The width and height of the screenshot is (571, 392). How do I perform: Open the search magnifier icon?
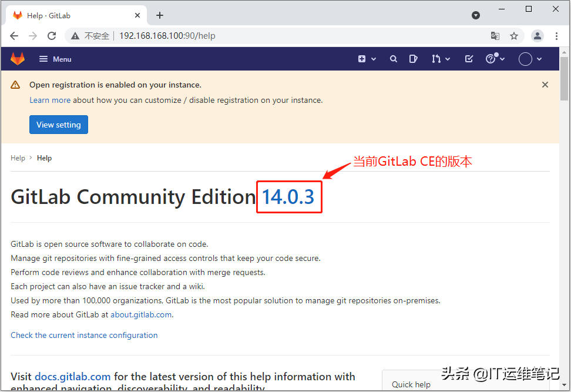393,59
